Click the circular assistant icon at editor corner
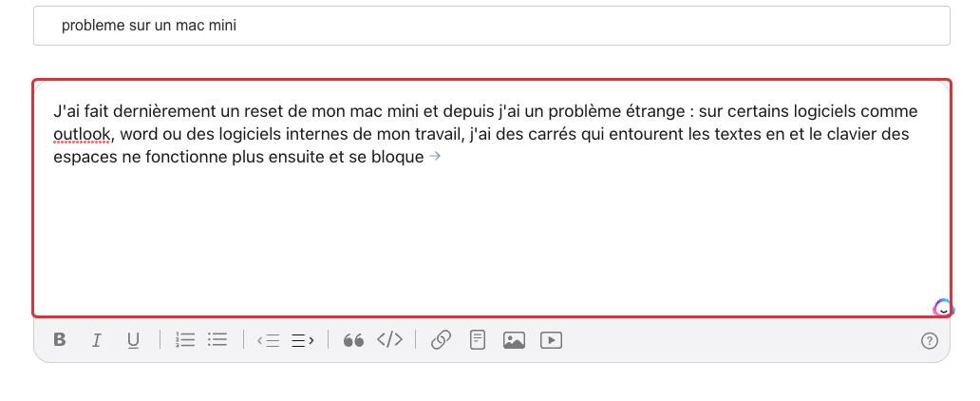This screenshot has width=980, height=401. [x=942, y=307]
